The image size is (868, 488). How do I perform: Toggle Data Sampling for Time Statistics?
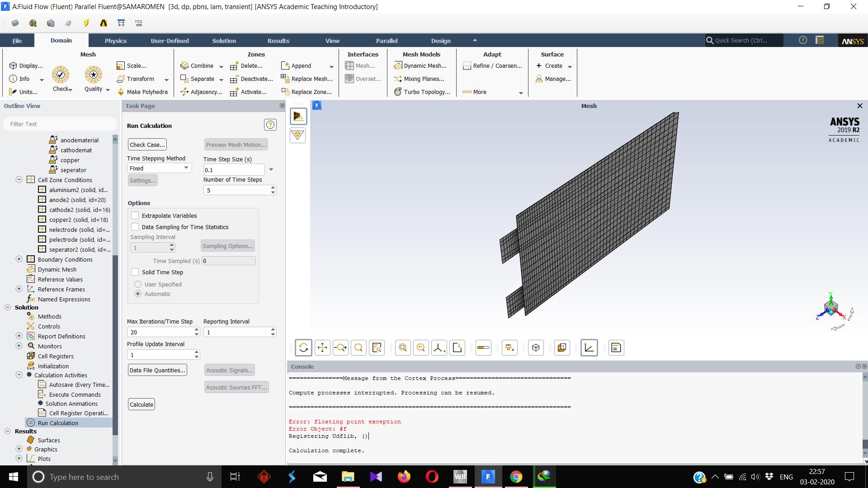(x=135, y=227)
